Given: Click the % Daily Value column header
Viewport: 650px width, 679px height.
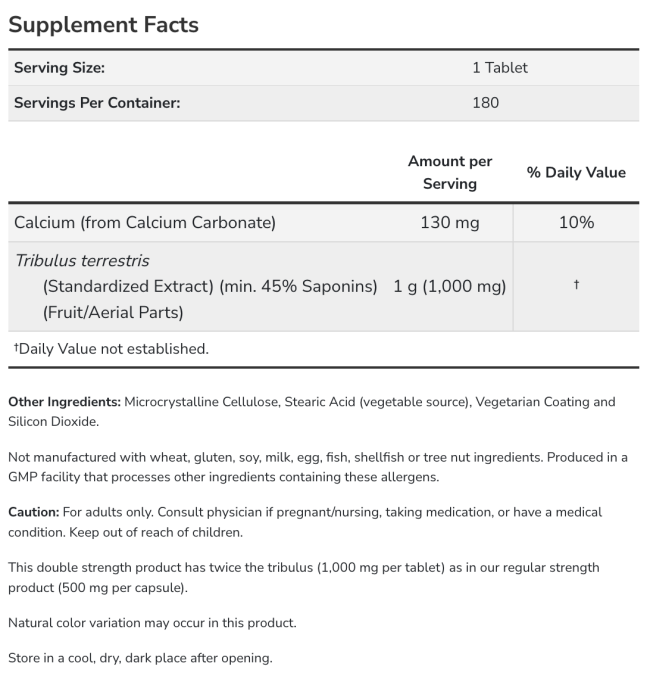Looking at the screenshot, I should [576, 172].
